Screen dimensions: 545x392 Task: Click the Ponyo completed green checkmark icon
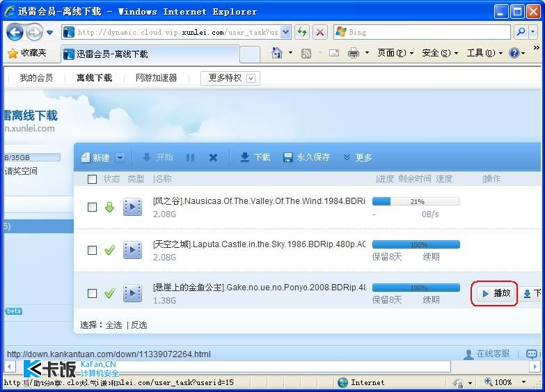point(109,293)
